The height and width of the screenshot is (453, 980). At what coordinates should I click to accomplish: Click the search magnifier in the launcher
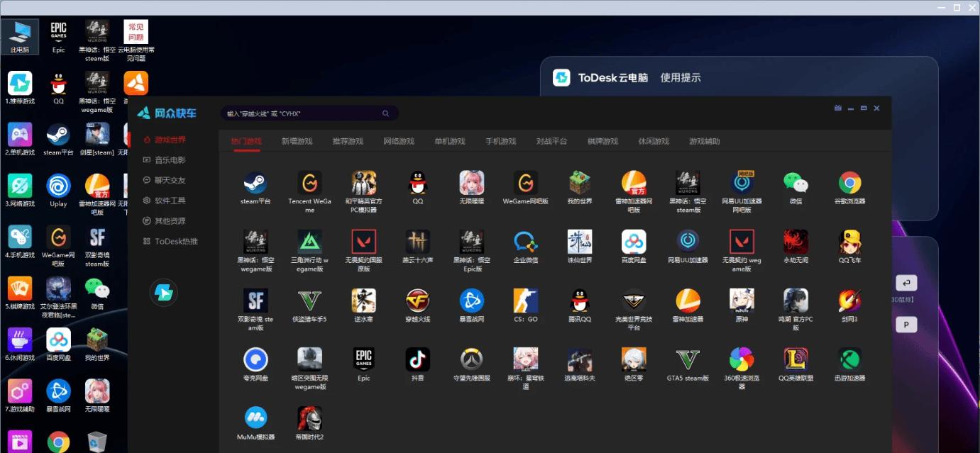(x=385, y=113)
